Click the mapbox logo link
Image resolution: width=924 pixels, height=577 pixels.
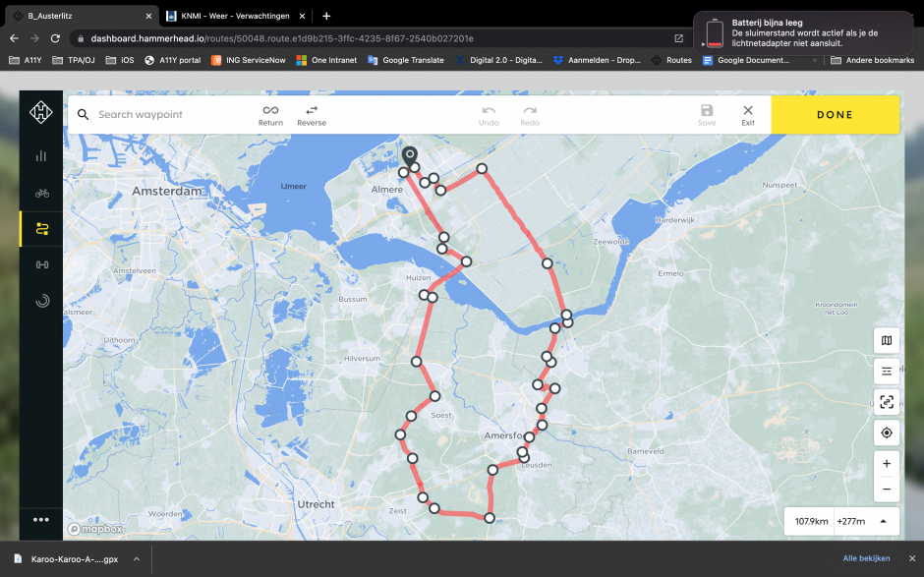(95, 529)
